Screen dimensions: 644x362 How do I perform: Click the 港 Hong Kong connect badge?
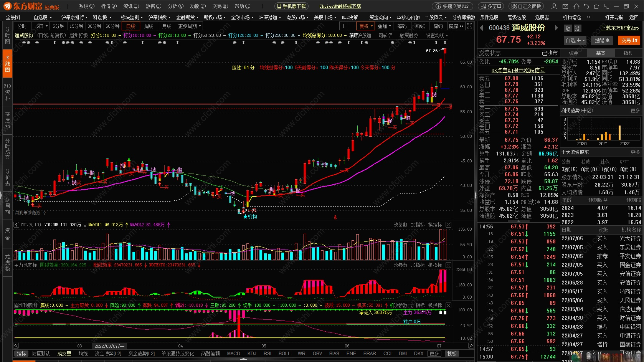tap(577, 28)
